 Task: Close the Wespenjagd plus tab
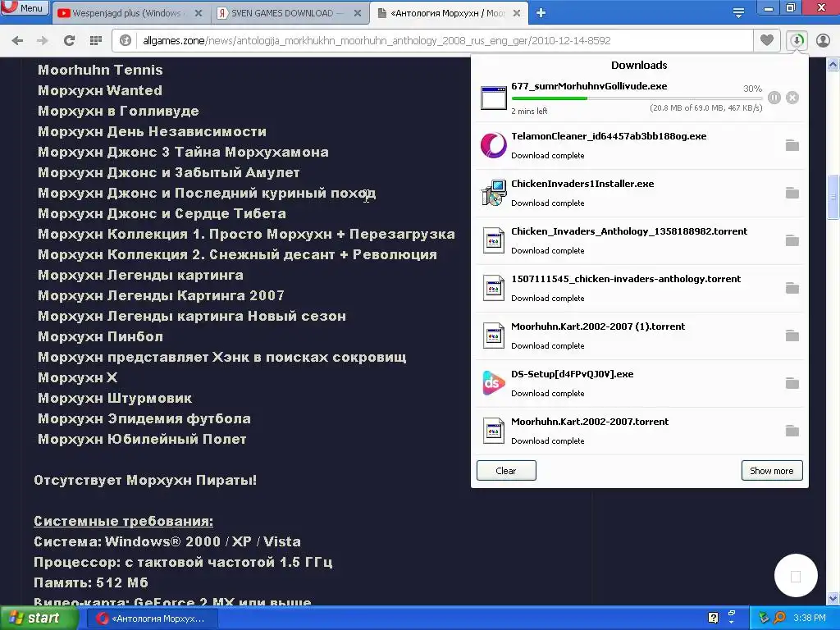point(199,13)
